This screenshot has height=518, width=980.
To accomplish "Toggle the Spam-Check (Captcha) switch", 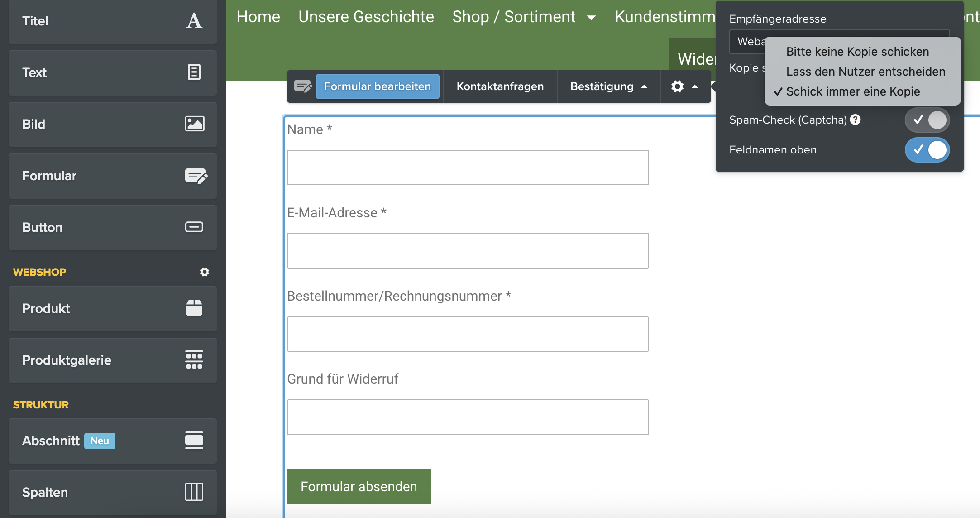I will [x=927, y=120].
